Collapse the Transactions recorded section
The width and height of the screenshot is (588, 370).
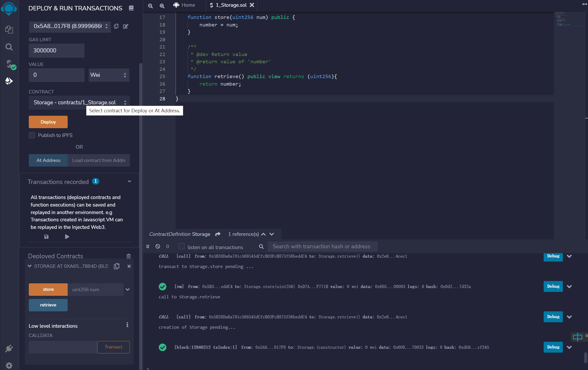[129, 182]
